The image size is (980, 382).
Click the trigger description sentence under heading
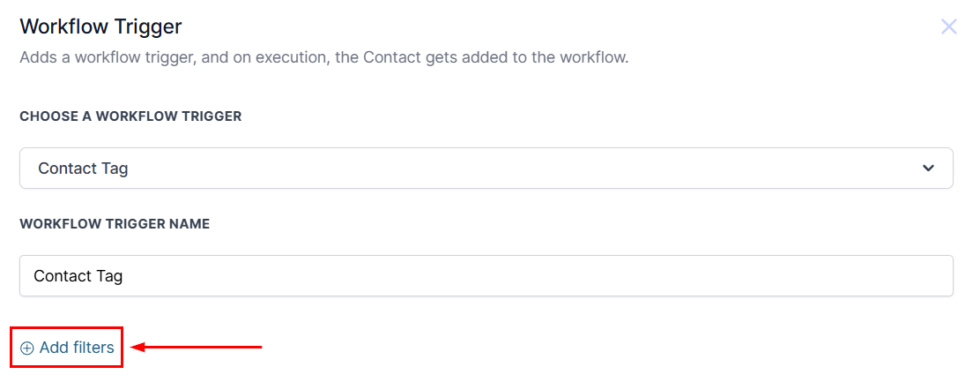coord(323,58)
